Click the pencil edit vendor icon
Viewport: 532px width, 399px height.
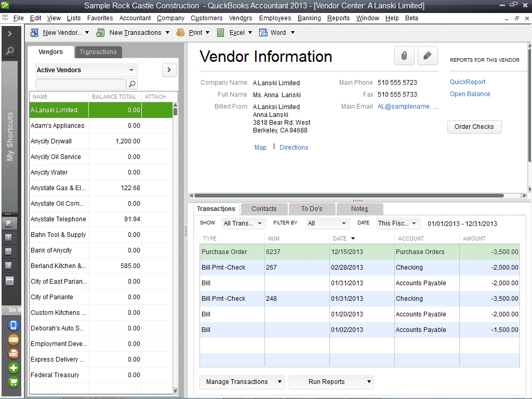tap(428, 56)
